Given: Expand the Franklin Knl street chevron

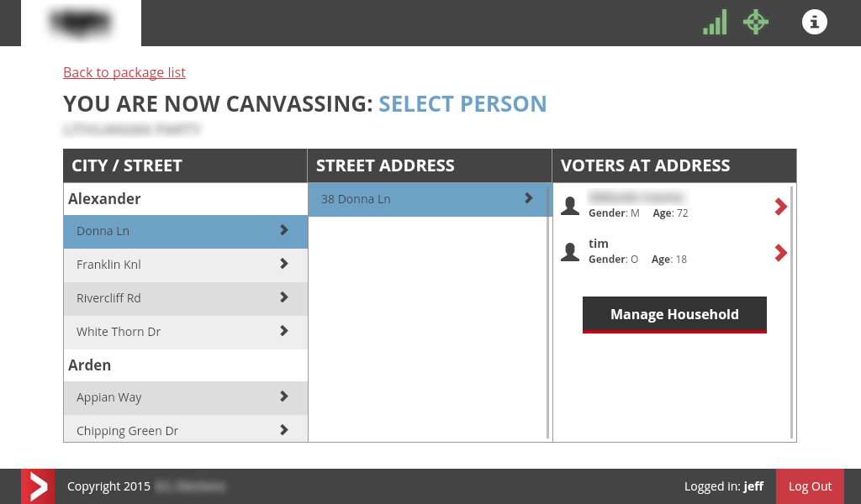Looking at the screenshot, I should point(284,264).
